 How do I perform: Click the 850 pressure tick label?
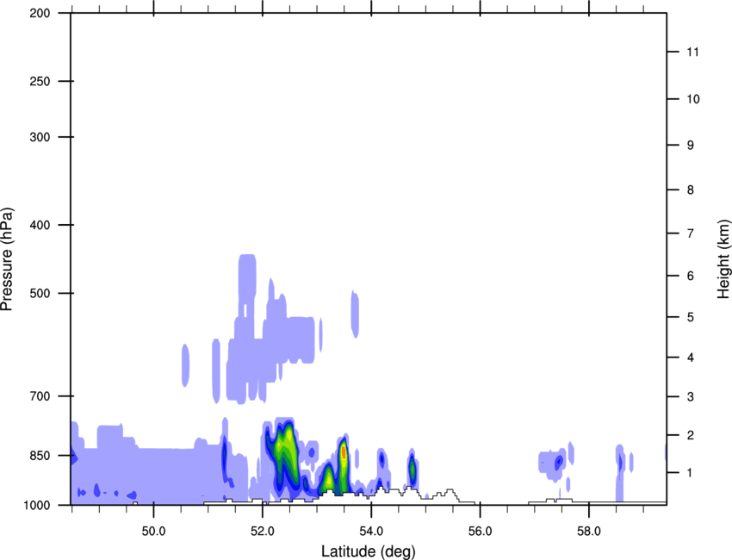(x=40, y=456)
